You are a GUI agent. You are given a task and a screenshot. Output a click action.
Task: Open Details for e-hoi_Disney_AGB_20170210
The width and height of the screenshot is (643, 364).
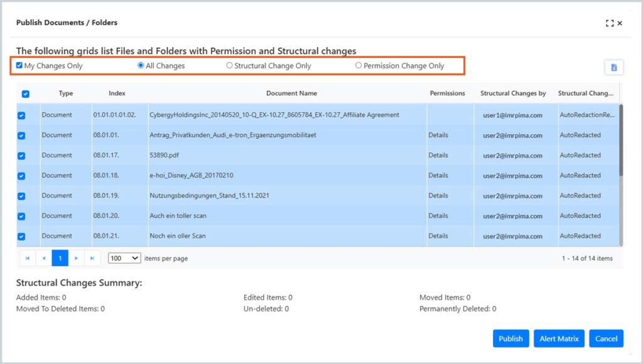click(438, 176)
